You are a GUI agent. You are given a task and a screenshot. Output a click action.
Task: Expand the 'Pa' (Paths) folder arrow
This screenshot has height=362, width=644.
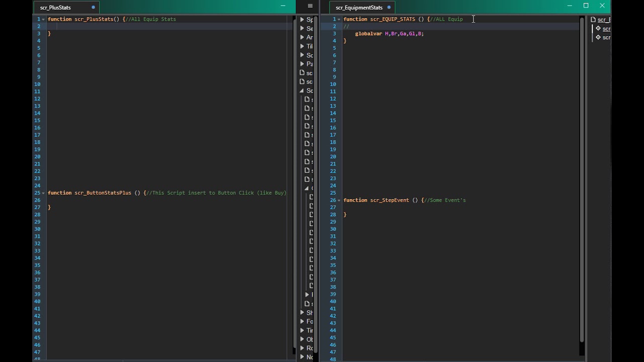pyautogui.click(x=302, y=64)
